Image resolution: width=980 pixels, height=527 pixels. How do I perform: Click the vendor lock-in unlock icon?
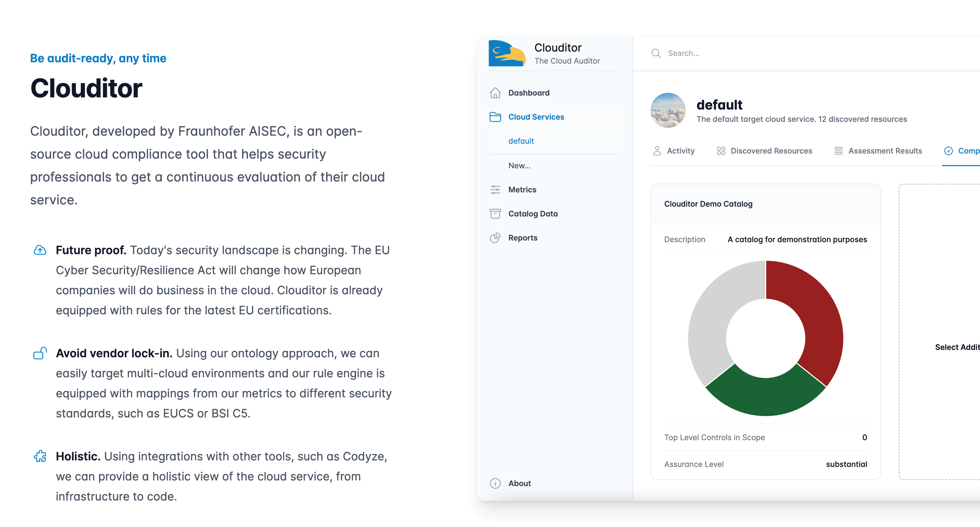pyautogui.click(x=40, y=353)
